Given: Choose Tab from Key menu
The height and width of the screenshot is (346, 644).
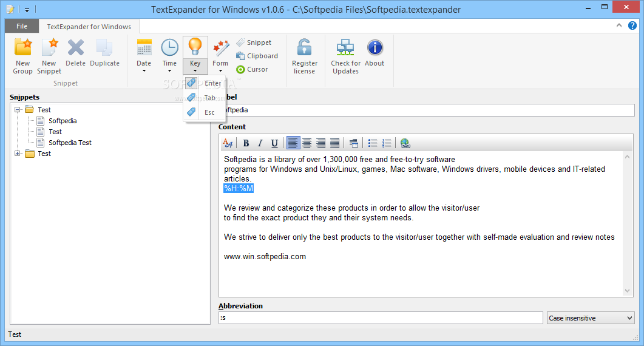Looking at the screenshot, I should (204, 98).
